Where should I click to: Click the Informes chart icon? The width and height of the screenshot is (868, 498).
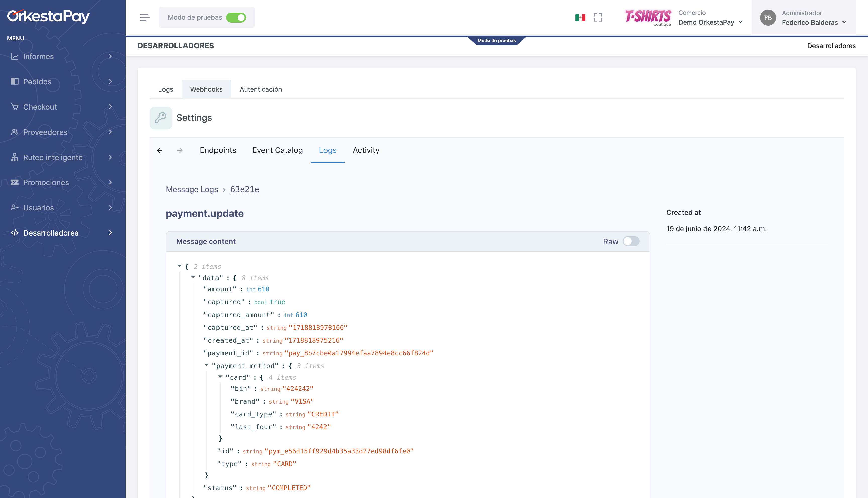pos(14,56)
